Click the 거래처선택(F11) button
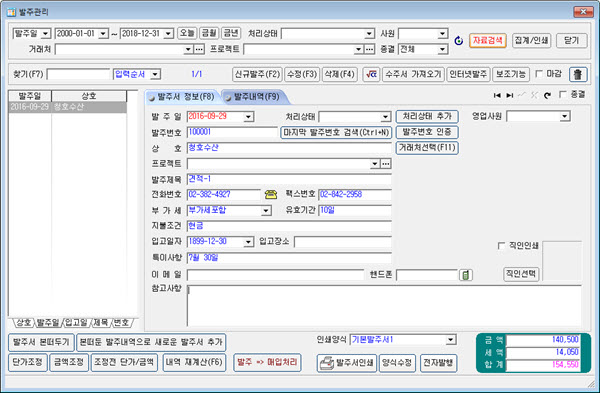Image resolution: width=600 pixels, height=393 pixels. (427, 148)
